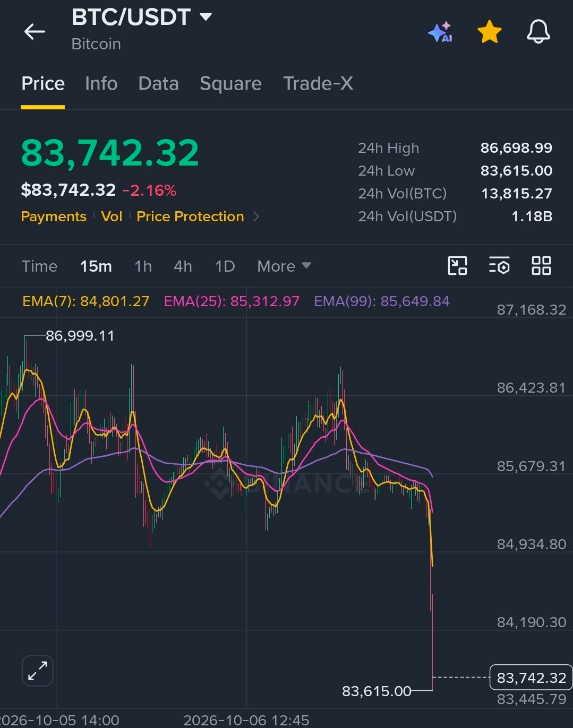The image size is (573, 728).
Task: Tap the current price tag 83,742.32 on axis
Action: pos(531,678)
